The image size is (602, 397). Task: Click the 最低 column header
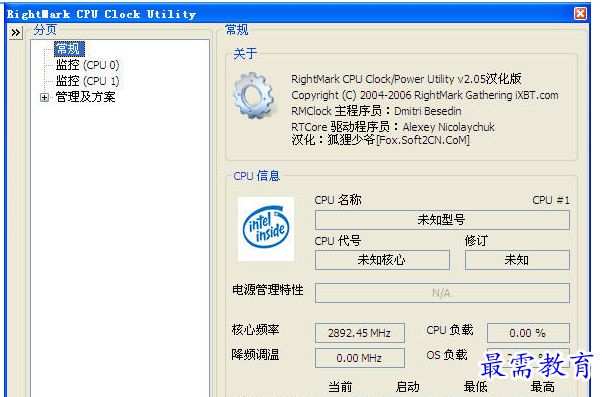coord(475,387)
